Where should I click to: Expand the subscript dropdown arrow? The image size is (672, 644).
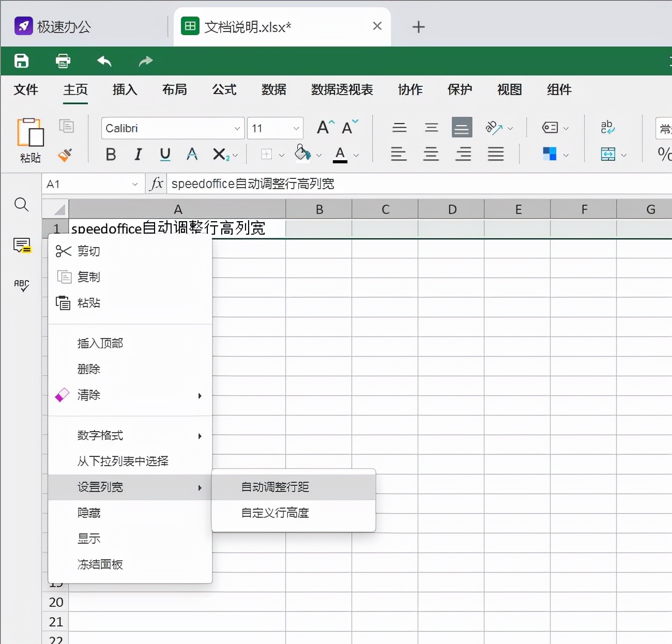pyautogui.click(x=235, y=156)
